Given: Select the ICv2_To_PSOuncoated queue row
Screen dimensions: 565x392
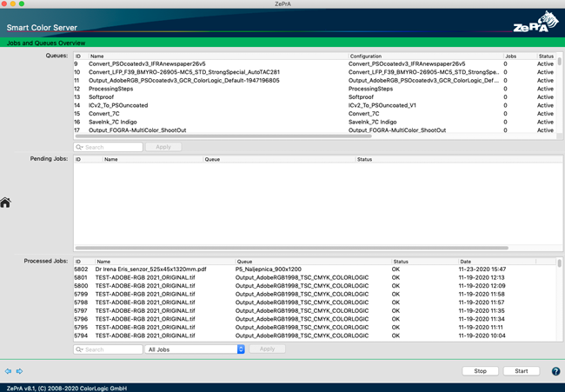Looking at the screenshot, I should point(316,105).
